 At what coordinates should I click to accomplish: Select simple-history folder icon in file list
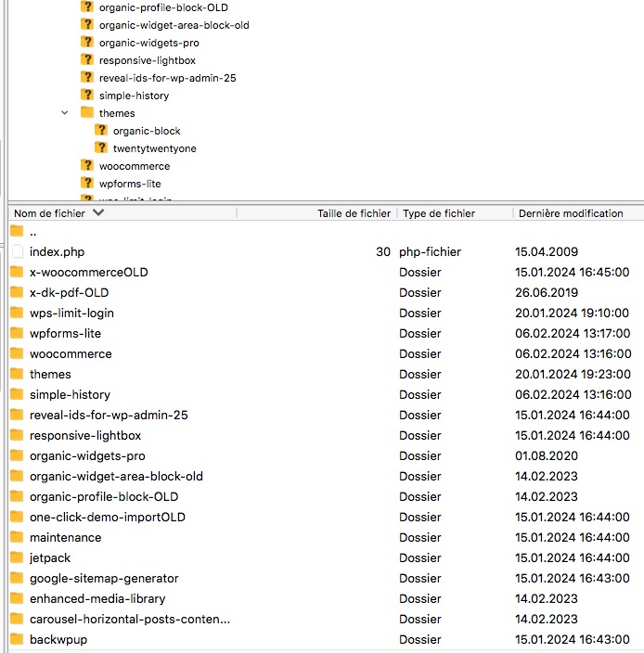tap(17, 394)
